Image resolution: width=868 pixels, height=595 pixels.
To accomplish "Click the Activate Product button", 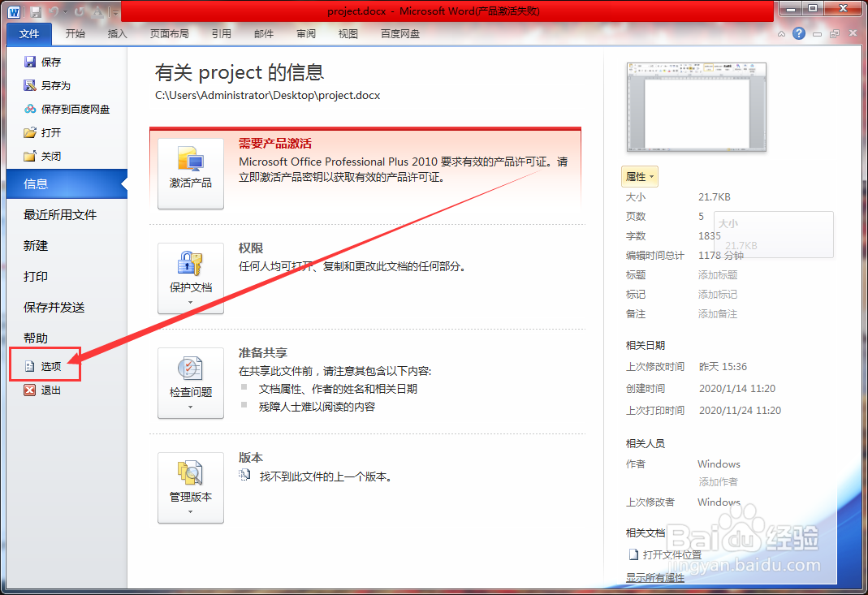I will click(x=191, y=173).
